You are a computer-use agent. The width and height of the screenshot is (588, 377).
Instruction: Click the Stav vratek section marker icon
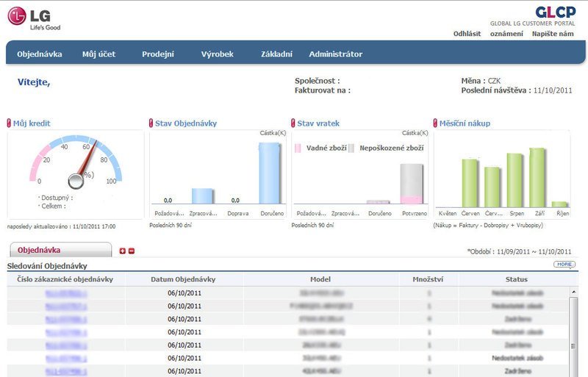tap(293, 123)
